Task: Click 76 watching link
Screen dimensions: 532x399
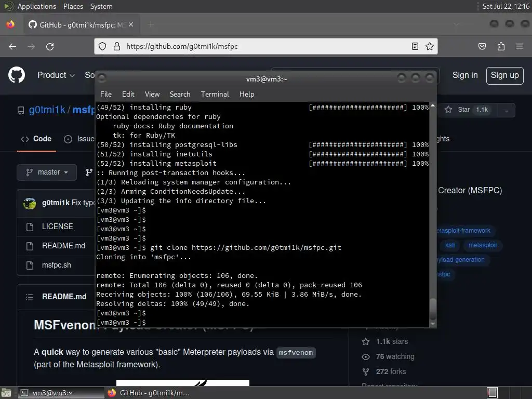Action: (x=395, y=356)
